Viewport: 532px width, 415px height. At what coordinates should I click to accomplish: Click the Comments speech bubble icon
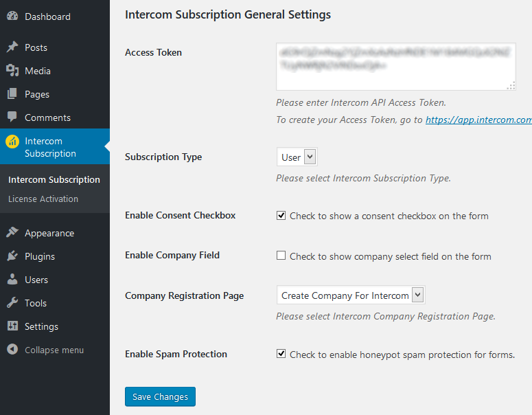coord(12,117)
